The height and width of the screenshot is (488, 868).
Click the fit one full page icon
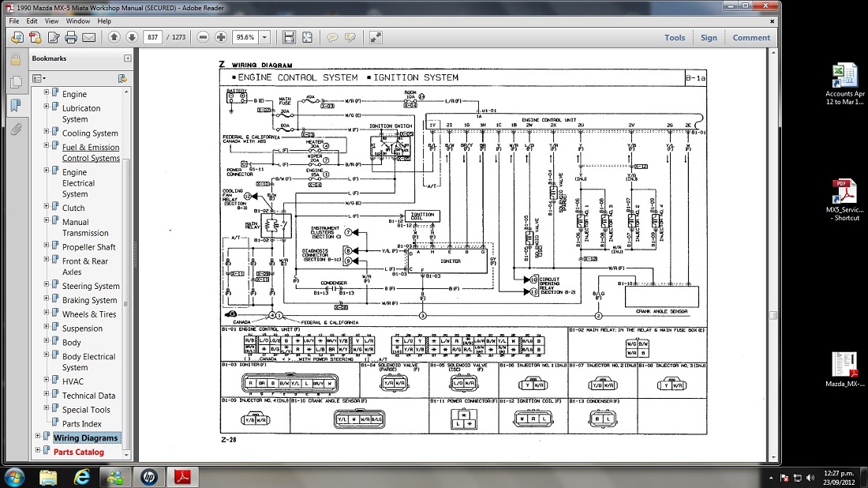pos(307,37)
